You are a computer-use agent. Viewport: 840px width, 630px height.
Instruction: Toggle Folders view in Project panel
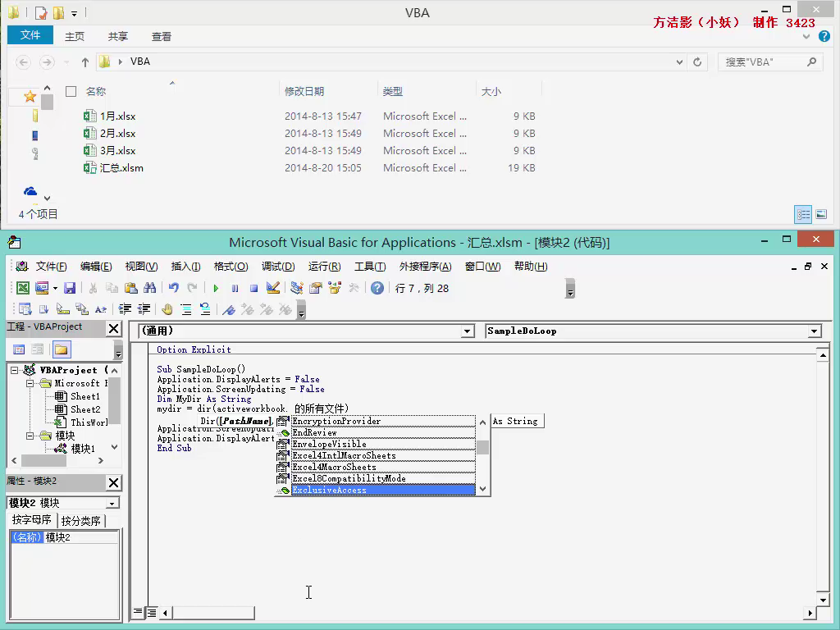click(61, 349)
